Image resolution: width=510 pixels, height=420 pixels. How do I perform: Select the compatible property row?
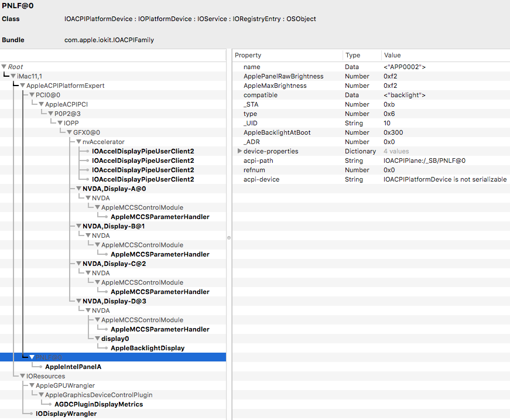(371, 95)
